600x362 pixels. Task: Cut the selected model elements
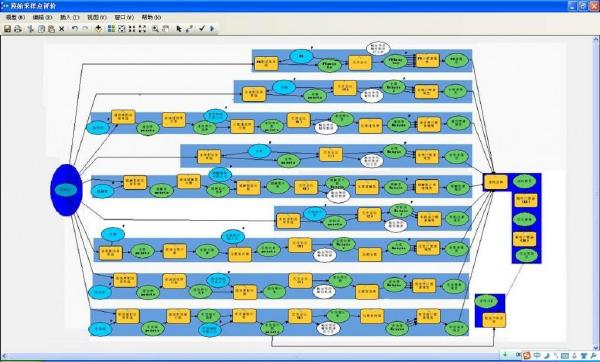31,29
